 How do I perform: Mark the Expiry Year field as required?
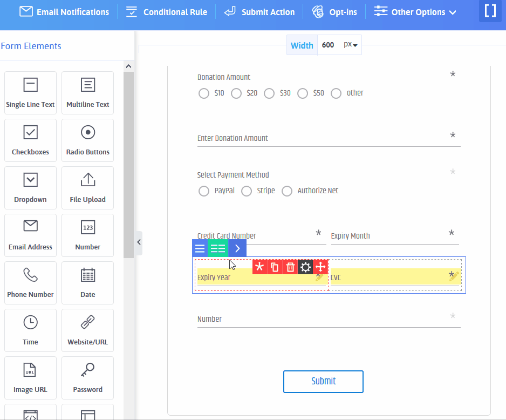pos(259,267)
